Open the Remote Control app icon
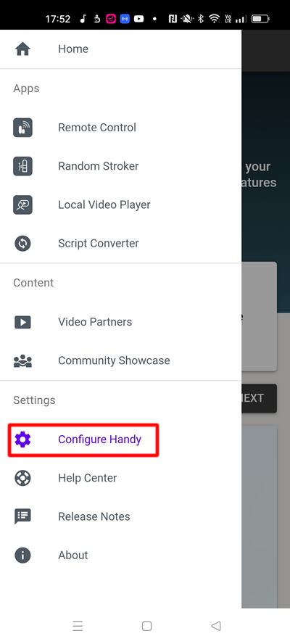 coord(22,128)
